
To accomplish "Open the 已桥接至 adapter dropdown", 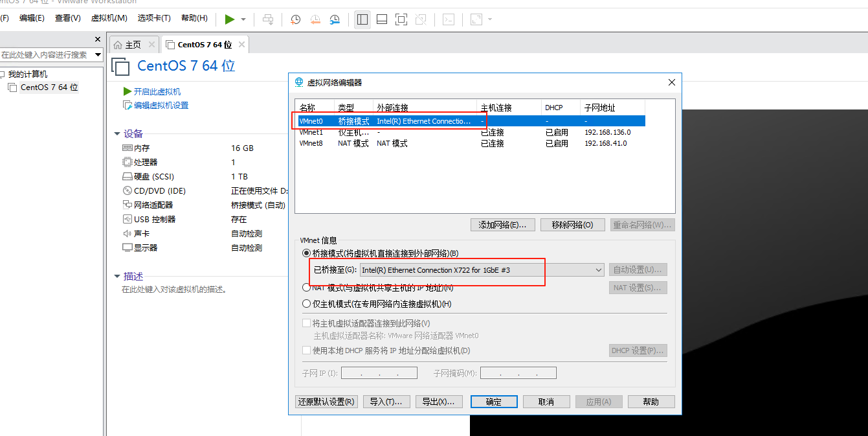I will pyautogui.click(x=482, y=270).
